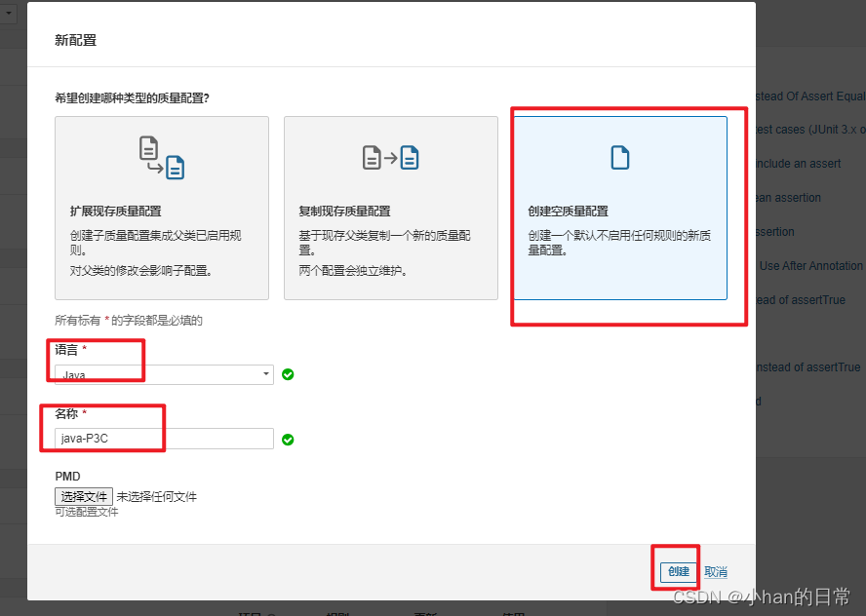Choose the 创建空质量配置 option card

(x=619, y=208)
